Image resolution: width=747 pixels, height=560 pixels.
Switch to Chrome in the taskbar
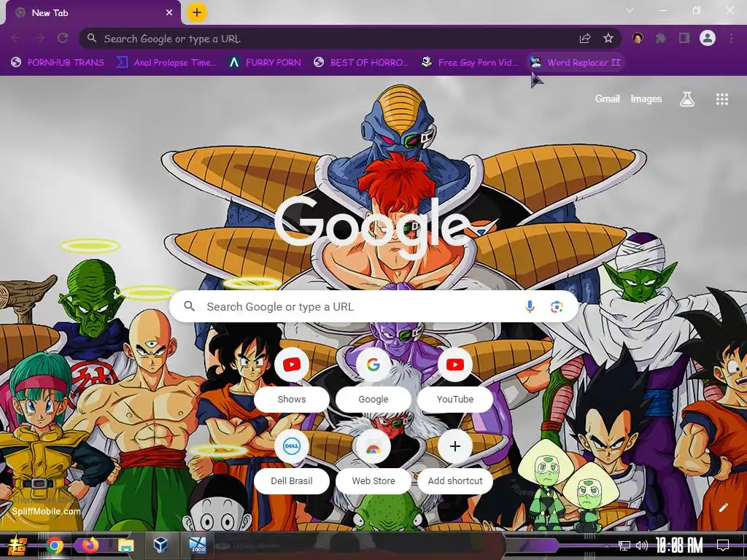55,545
